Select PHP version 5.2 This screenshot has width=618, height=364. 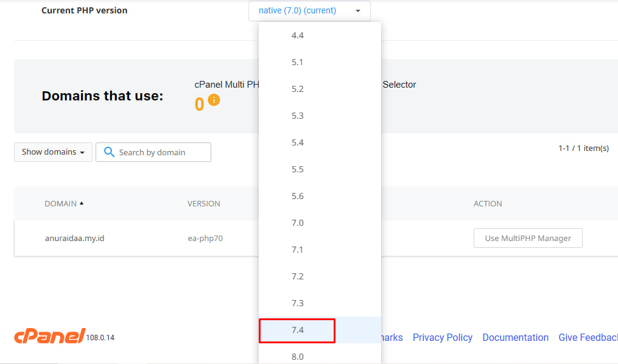pos(320,89)
